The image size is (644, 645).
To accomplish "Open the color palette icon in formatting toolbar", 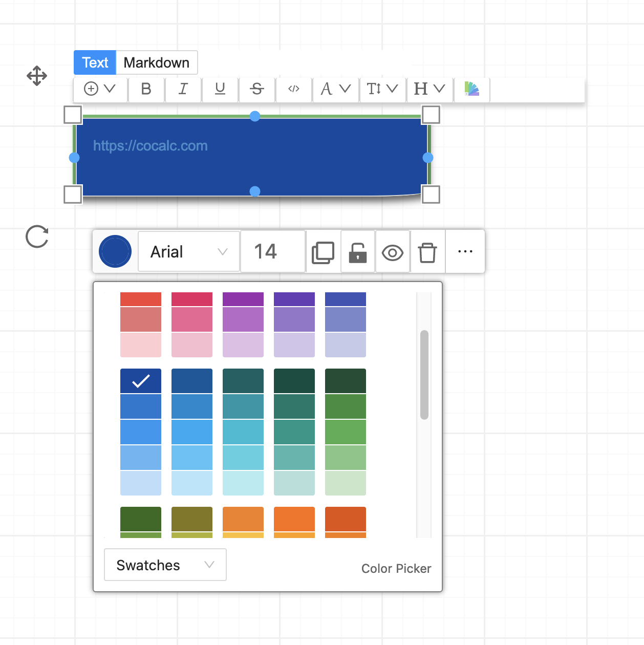I will pyautogui.click(x=471, y=90).
